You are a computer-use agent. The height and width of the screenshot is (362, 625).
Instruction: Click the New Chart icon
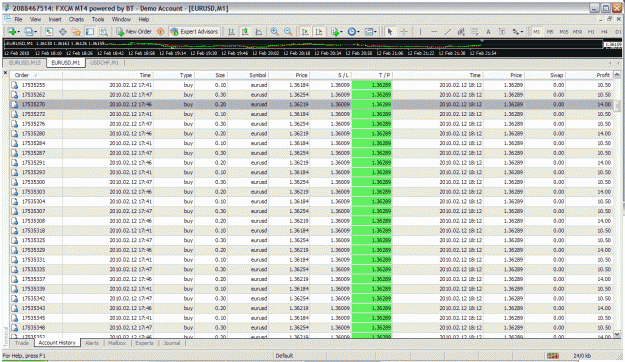pyautogui.click(x=12, y=31)
